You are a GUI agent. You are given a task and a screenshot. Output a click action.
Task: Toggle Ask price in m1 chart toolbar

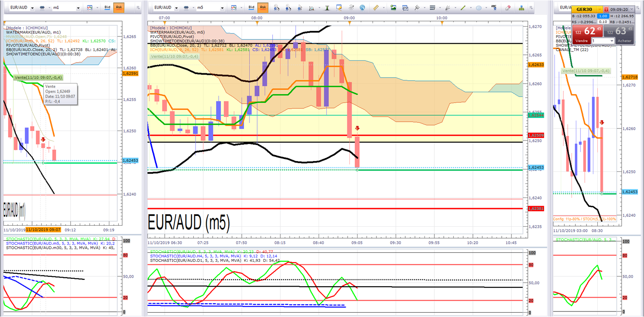pos(119,8)
